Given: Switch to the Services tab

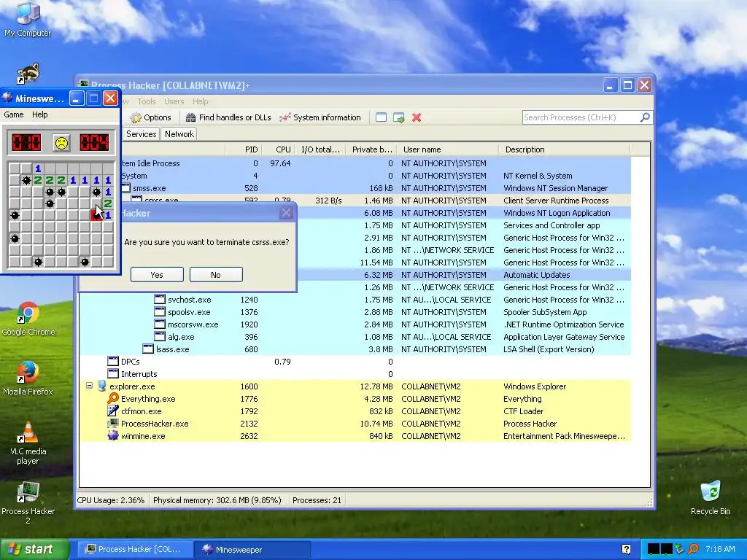Looking at the screenshot, I should (141, 134).
